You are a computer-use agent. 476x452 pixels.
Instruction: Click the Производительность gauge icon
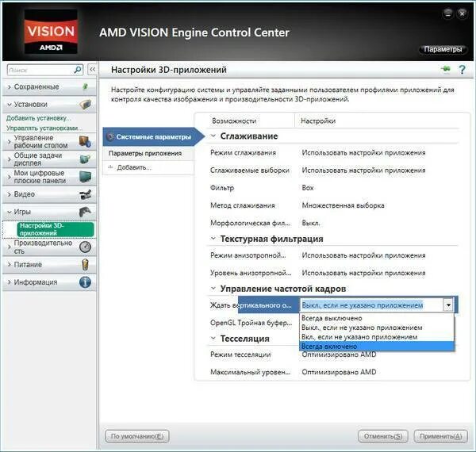pyautogui.click(x=85, y=247)
